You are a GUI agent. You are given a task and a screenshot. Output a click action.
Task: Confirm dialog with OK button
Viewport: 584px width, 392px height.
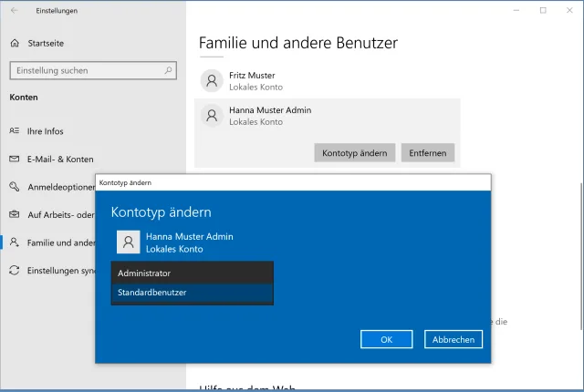386,339
